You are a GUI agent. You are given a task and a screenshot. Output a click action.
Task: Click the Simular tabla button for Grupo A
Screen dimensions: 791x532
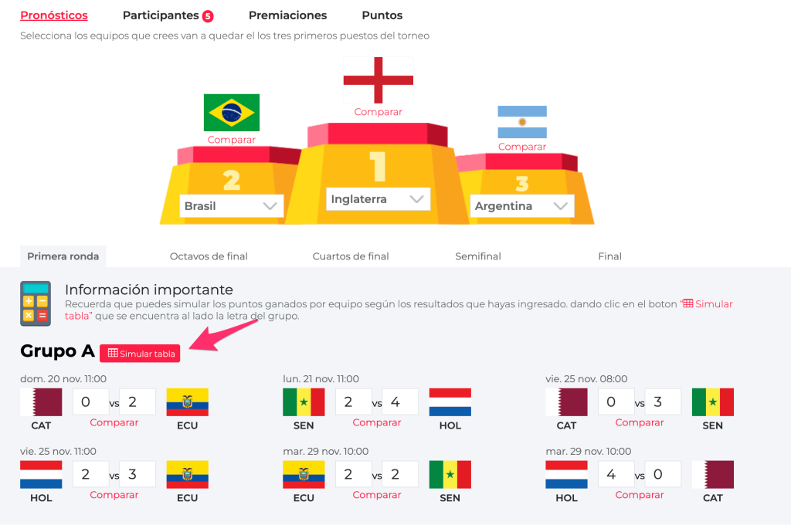point(140,354)
